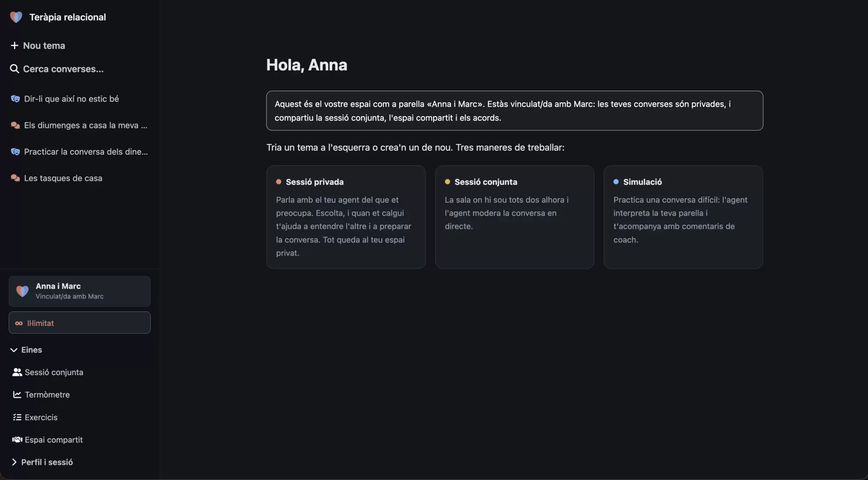
Task: Click the infinity icon on the Il·limitat plan
Action: pyautogui.click(x=19, y=323)
